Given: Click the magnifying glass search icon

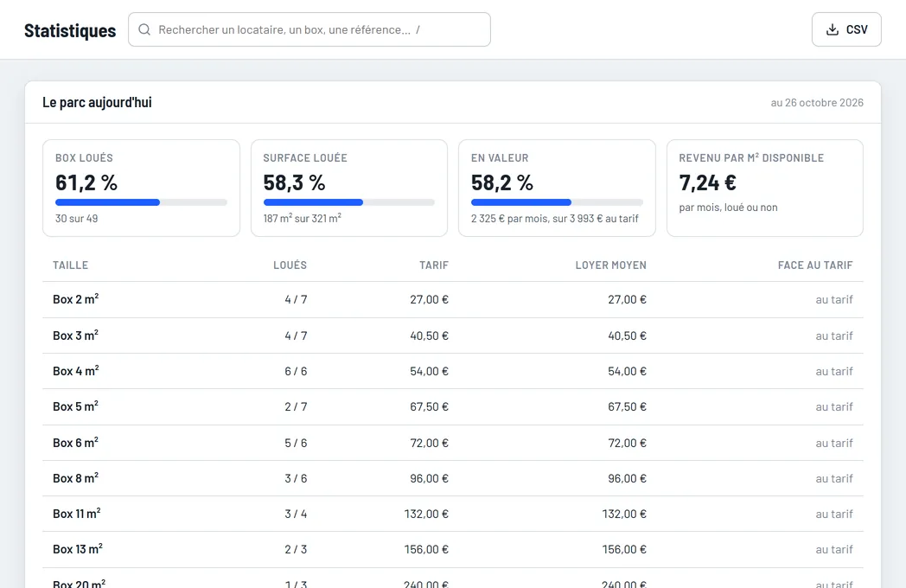Looking at the screenshot, I should pos(144,29).
